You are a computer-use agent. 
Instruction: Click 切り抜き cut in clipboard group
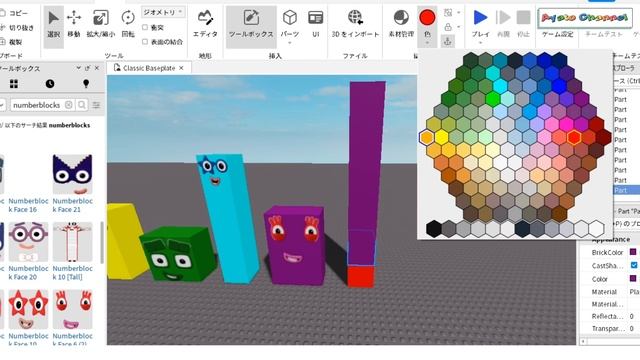[17, 27]
